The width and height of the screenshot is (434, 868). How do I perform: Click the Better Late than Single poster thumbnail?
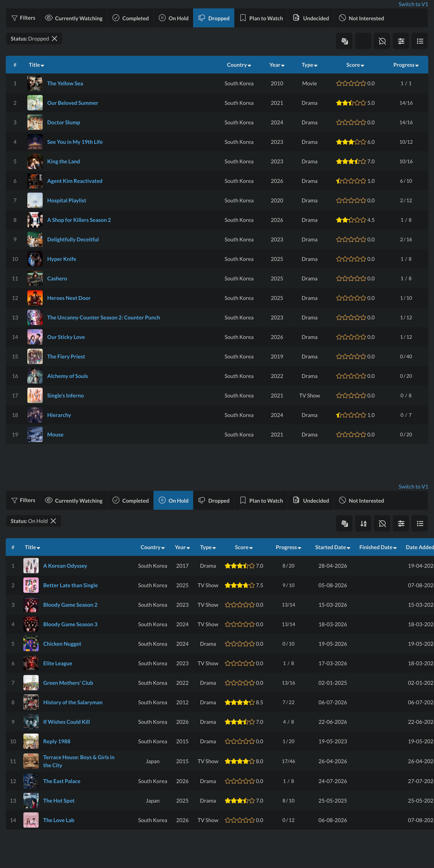[x=31, y=585]
